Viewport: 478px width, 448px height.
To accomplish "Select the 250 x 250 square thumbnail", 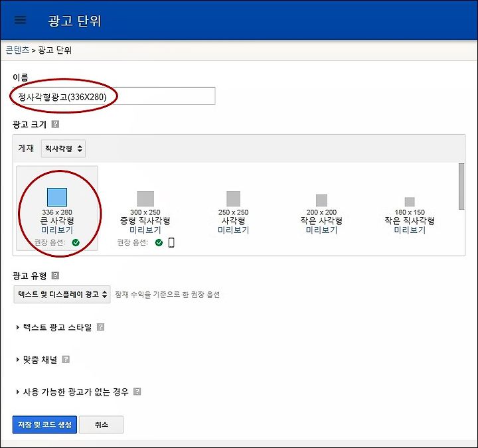I will (233, 198).
